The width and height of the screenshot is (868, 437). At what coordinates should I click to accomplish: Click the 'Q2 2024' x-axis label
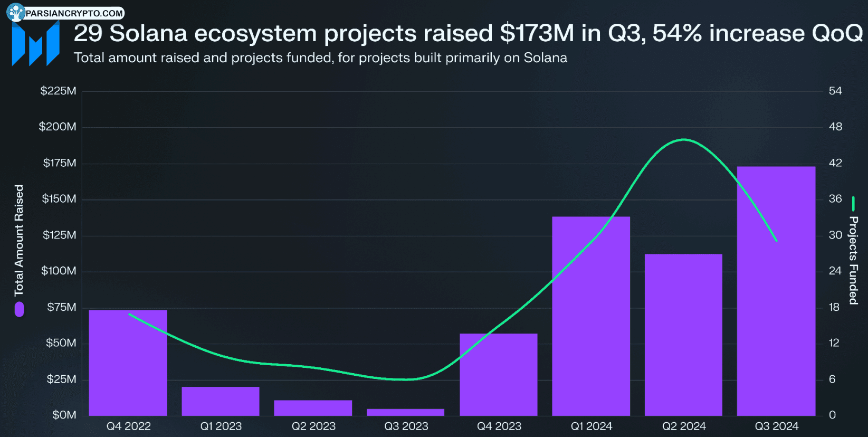684,426
